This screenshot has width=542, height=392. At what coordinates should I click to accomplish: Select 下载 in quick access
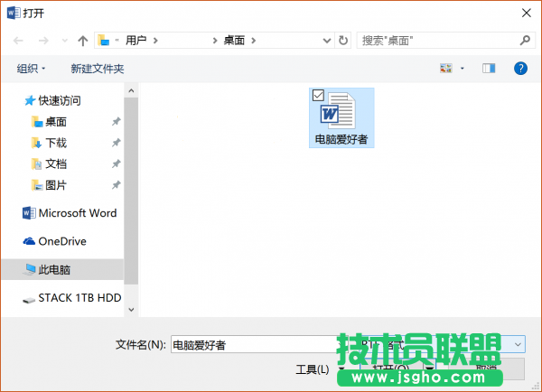pos(56,143)
